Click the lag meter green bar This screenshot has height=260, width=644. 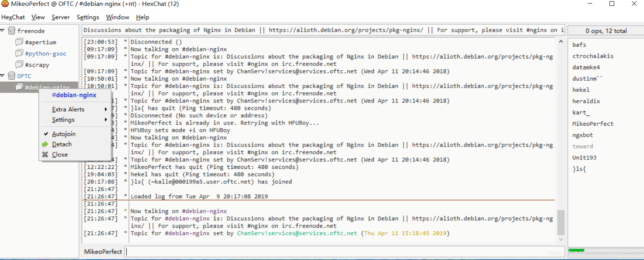(x=576, y=251)
